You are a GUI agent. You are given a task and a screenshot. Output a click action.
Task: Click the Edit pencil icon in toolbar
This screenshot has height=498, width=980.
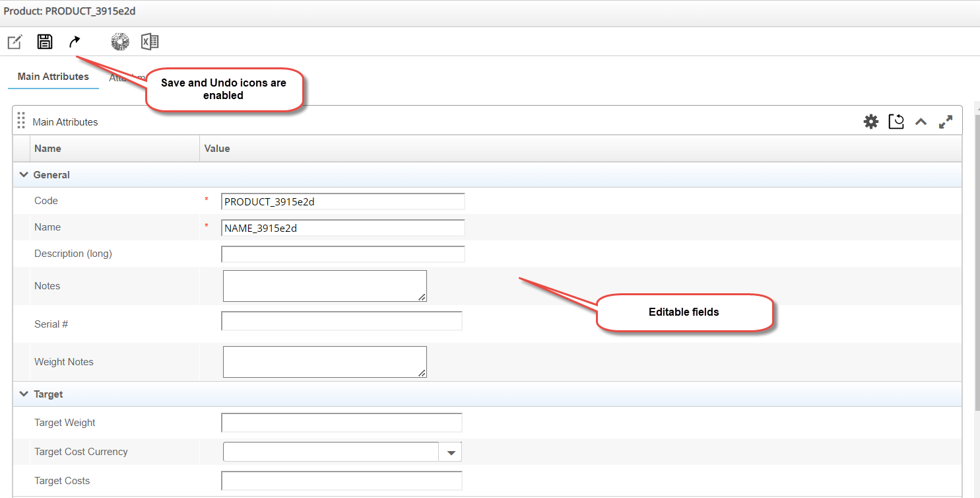point(15,42)
